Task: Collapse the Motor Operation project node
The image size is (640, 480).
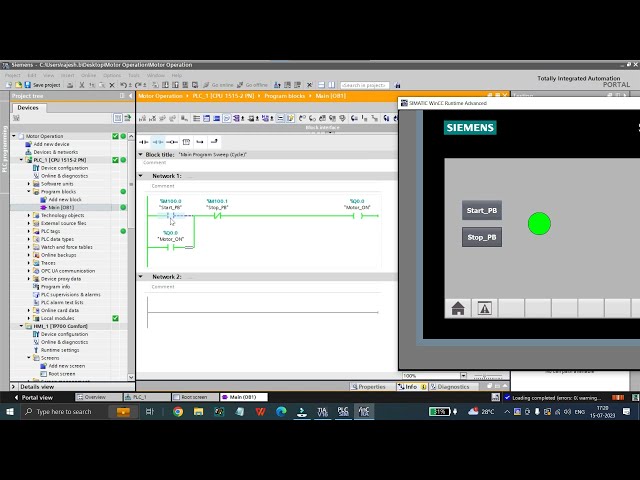Action: (x=14, y=136)
